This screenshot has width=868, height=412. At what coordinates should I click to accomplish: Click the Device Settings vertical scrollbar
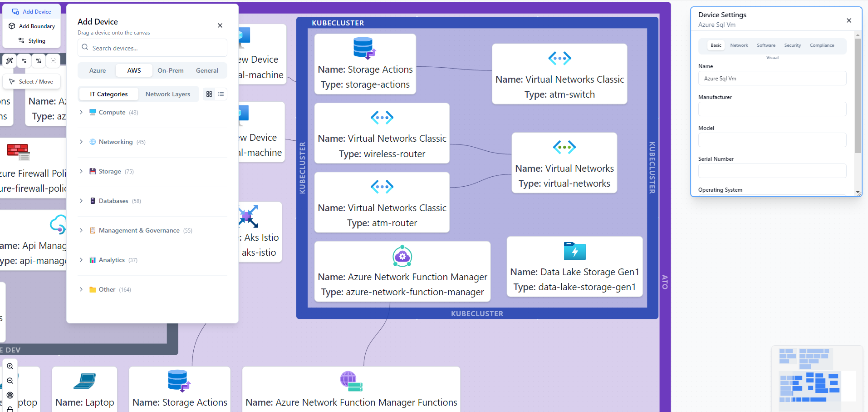coord(858,95)
